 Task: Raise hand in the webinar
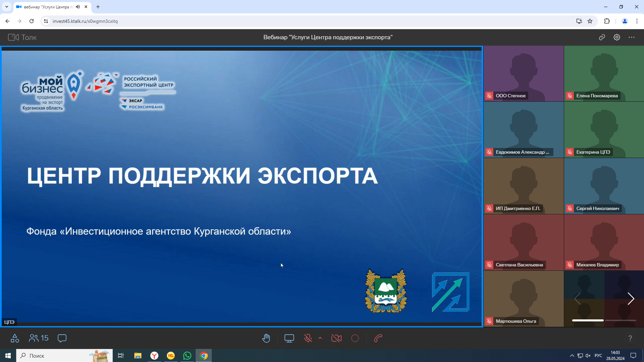(266, 338)
